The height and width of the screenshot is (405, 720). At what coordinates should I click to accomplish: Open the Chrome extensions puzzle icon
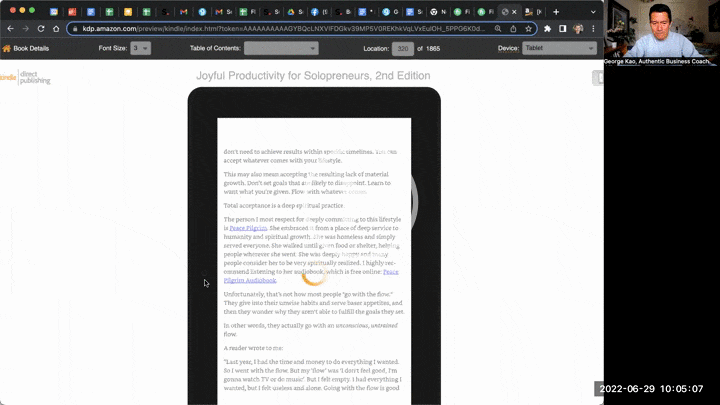(547, 28)
